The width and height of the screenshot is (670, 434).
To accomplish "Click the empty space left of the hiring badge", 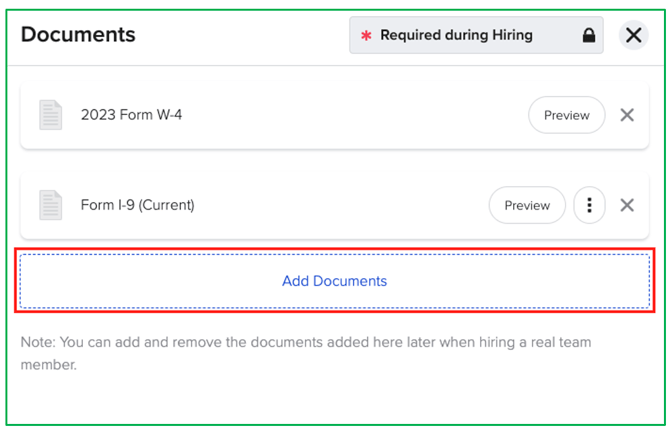I will [x=240, y=35].
